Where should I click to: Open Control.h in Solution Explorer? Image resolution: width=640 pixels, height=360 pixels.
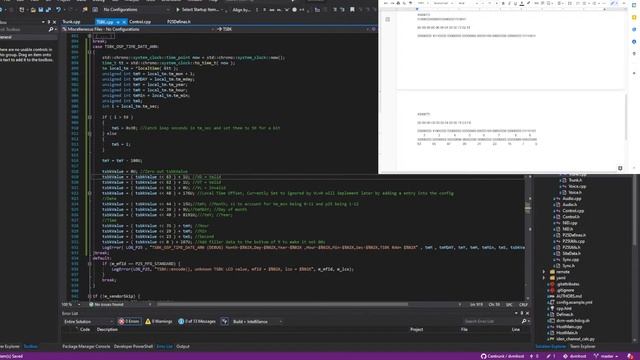point(570,217)
